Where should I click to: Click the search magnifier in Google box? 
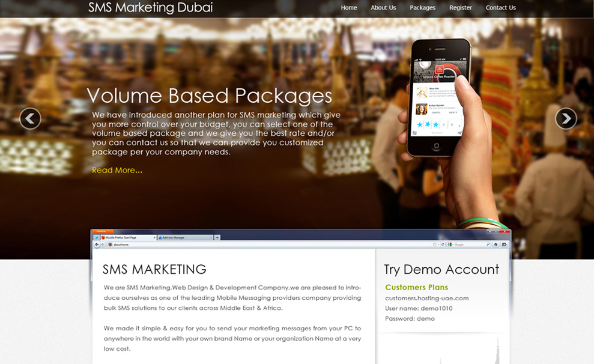point(487,244)
